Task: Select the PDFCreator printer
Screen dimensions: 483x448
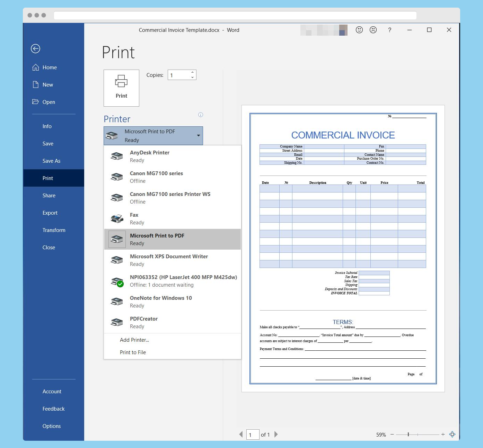Action: coord(156,322)
